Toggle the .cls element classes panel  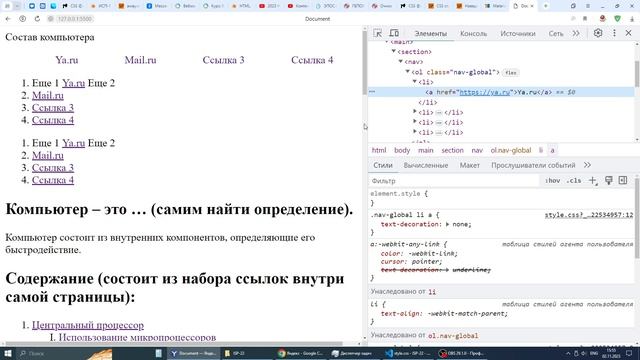click(573, 180)
